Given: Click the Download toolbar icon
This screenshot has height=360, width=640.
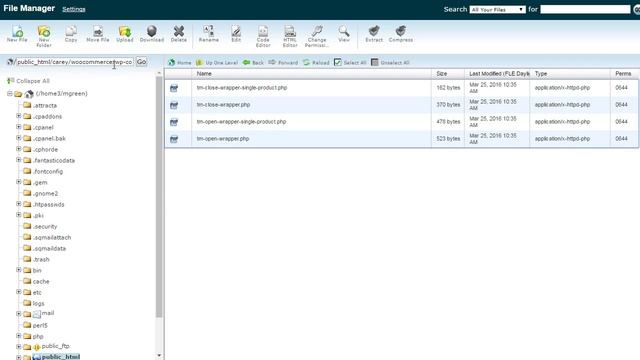Looking at the screenshot, I should [152, 34].
